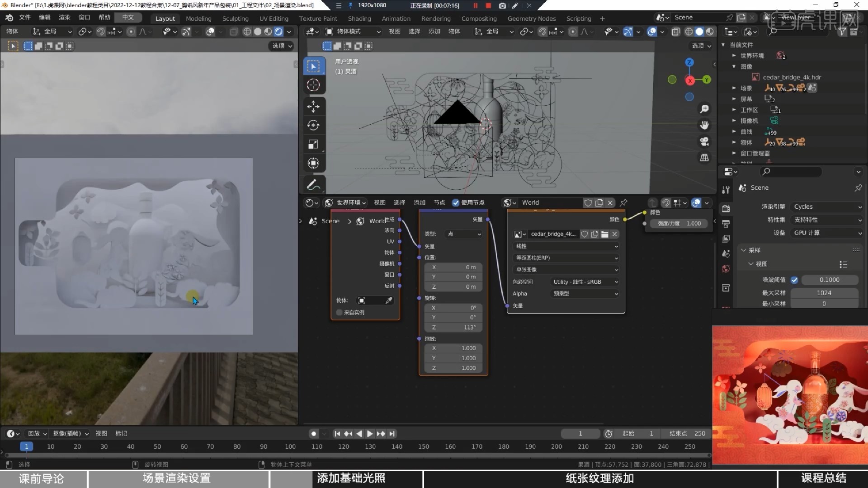Open the Geometry Nodes workspace tab
Screen dimensions: 868x488
point(531,19)
